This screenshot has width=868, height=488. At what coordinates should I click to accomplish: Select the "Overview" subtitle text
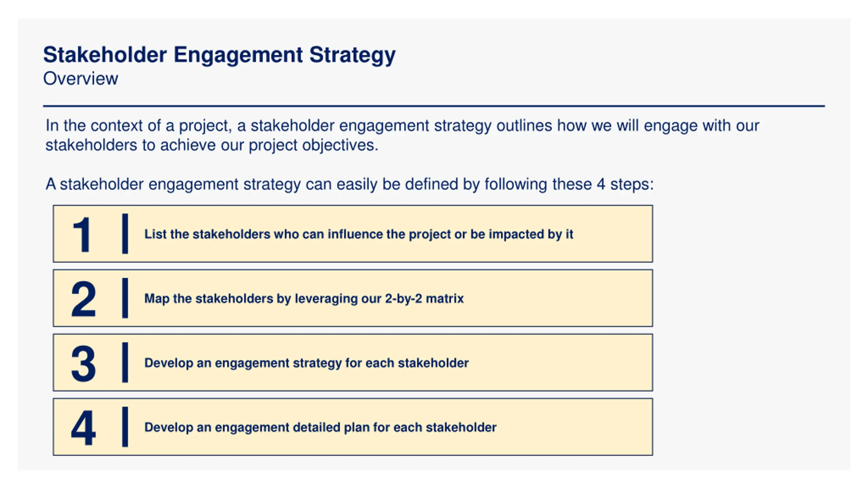coord(80,79)
